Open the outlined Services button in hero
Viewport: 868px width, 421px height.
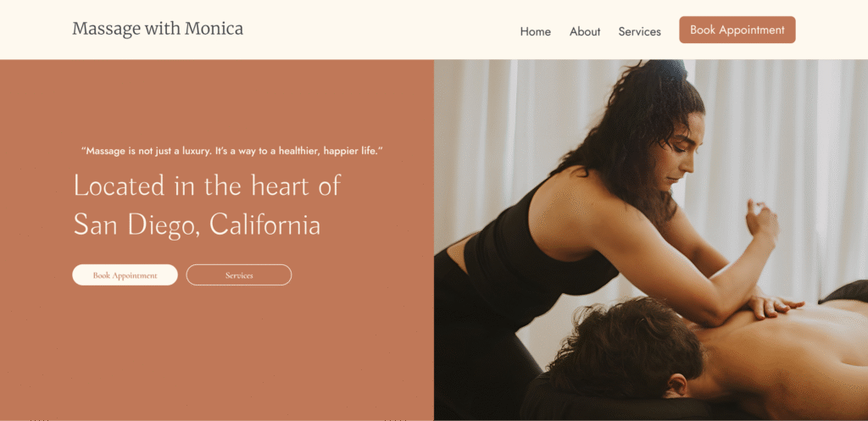click(x=238, y=275)
